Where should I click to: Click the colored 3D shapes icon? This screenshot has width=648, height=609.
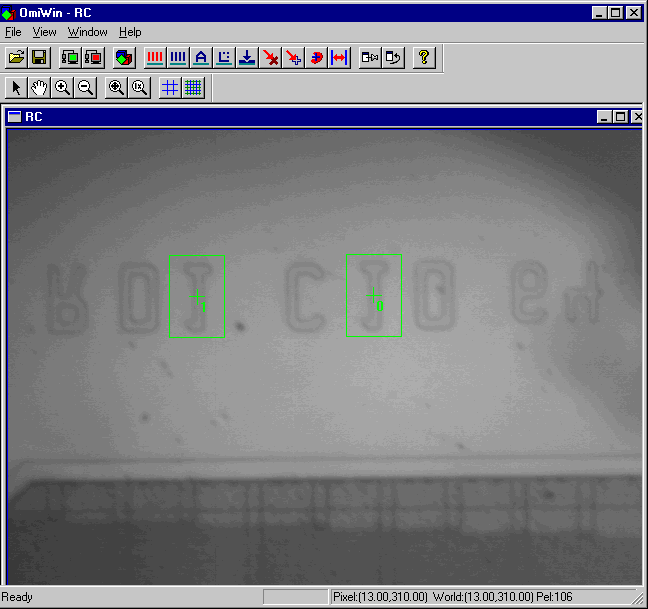click(124, 57)
